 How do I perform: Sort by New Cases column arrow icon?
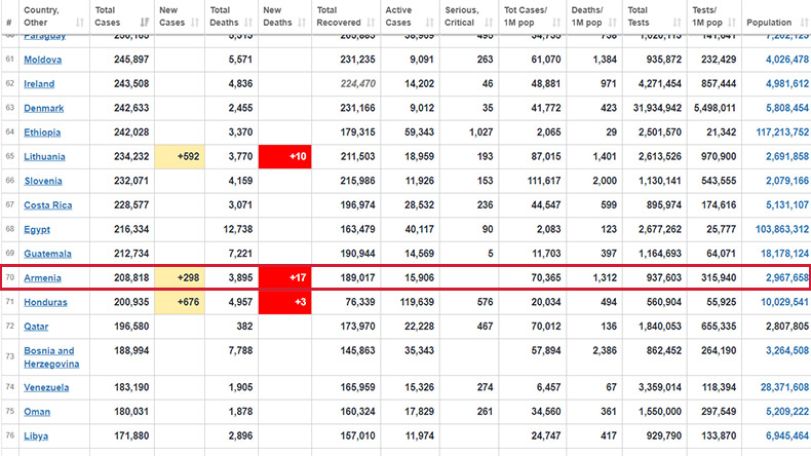(195, 22)
